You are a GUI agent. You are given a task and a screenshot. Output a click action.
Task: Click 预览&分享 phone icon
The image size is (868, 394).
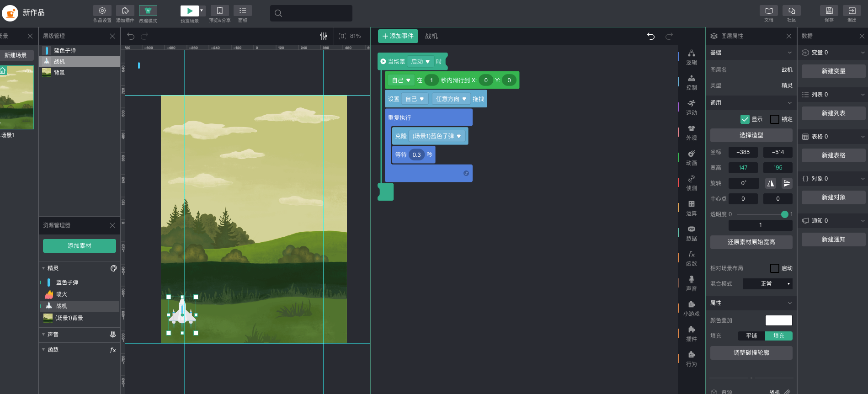(220, 11)
